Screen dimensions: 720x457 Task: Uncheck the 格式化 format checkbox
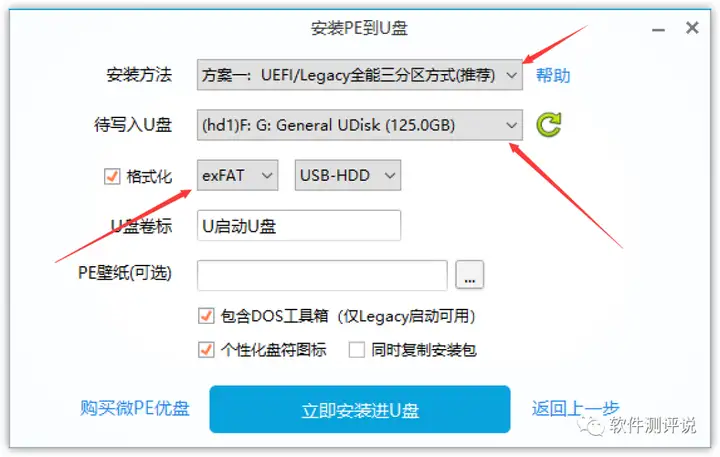tap(112, 176)
